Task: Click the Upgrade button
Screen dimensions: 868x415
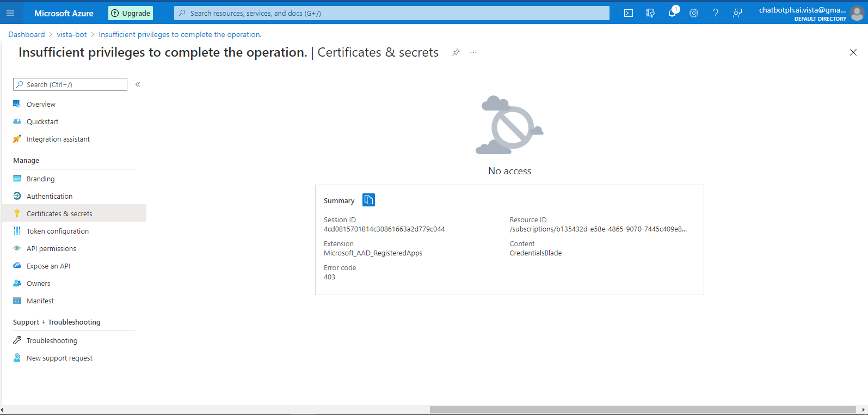Action: coord(131,13)
